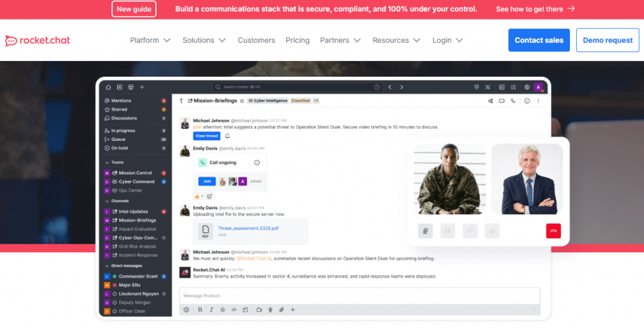The width and height of the screenshot is (644, 328).
Task: Expand the Resources menu
Action: (396, 40)
